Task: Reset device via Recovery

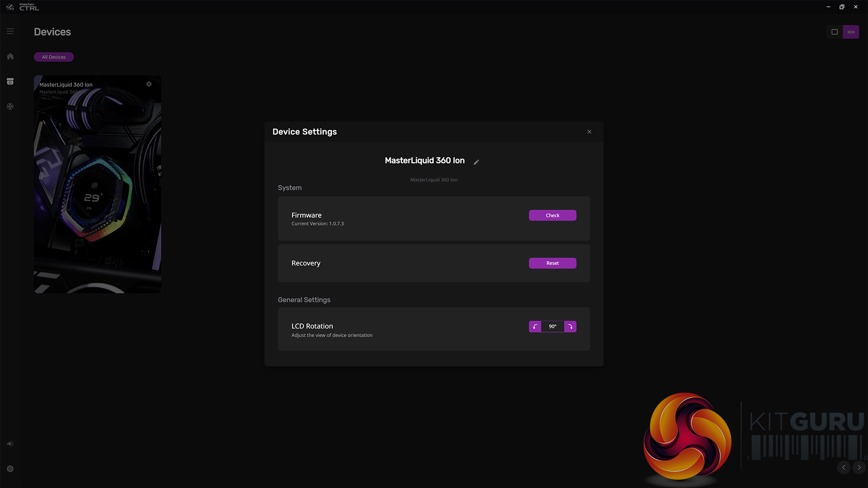Action: (x=552, y=263)
